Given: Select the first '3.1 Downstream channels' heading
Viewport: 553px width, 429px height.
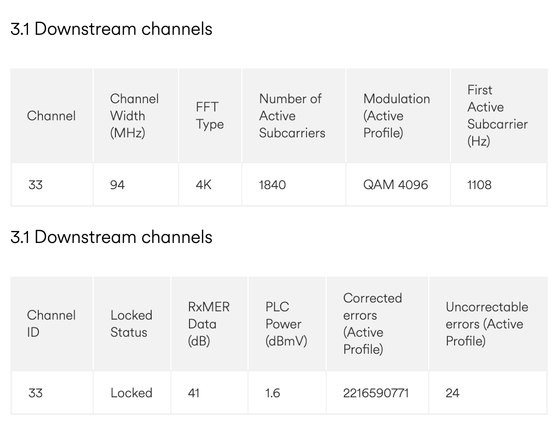Looking at the screenshot, I should 111,29.
